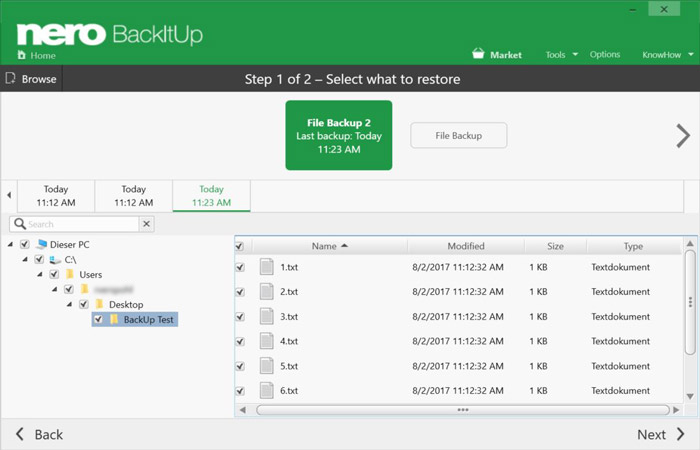Viewport: 700px width, 450px height.
Task: Click the Market link
Action: (x=506, y=55)
